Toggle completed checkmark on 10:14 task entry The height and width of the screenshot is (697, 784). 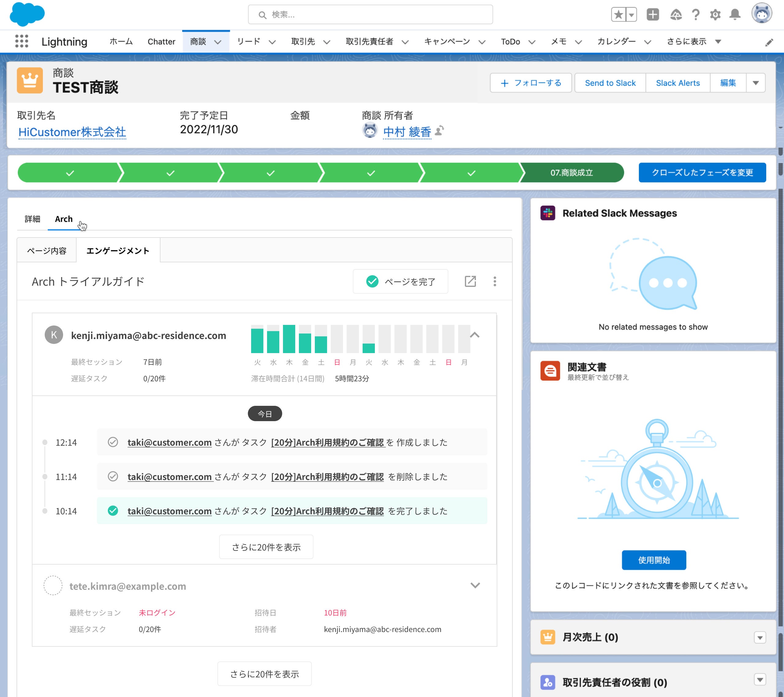tap(113, 511)
